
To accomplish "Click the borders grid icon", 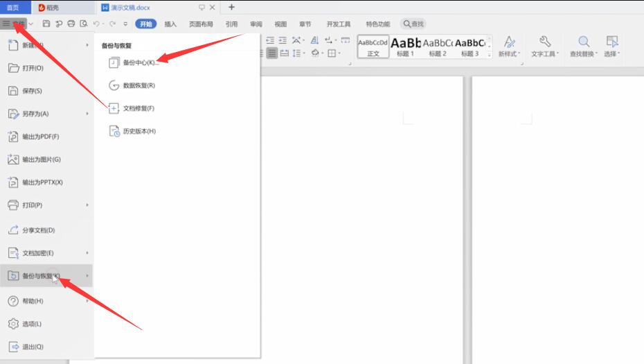I will (x=332, y=53).
